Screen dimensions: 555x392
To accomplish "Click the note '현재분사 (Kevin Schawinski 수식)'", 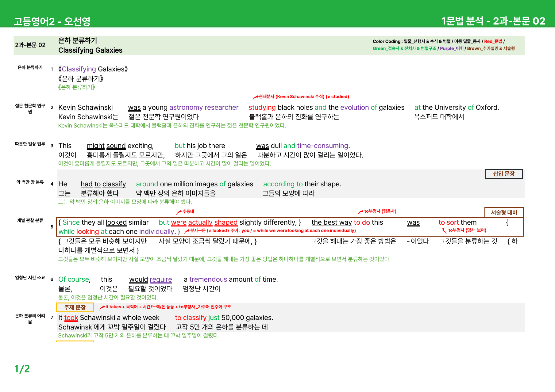I will click(x=291, y=97).
